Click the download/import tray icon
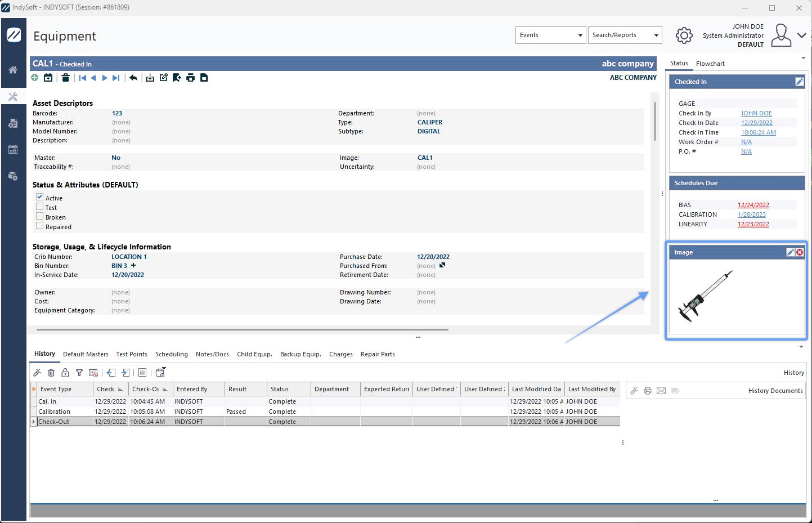This screenshot has height=523, width=812. (x=150, y=78)
